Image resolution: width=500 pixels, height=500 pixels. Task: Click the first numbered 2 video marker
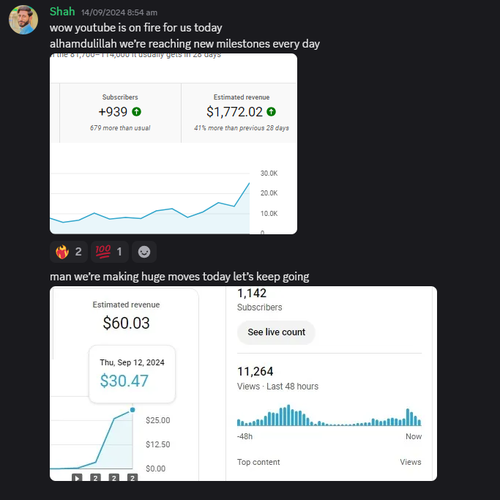95,478
